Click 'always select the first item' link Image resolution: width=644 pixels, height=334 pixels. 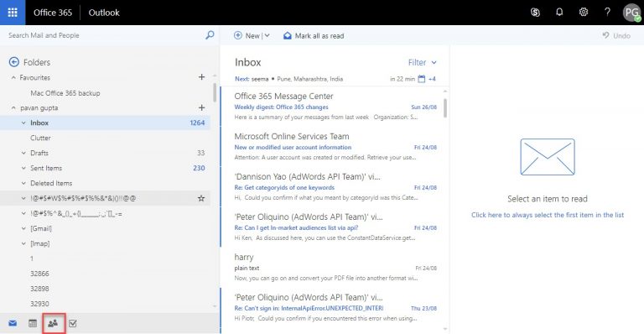tap(548, 215)
